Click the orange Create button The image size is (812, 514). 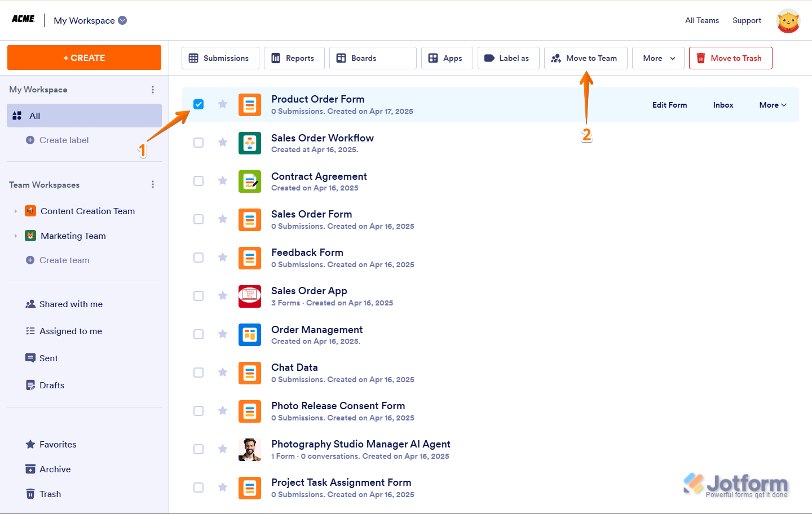click(84, 57)
